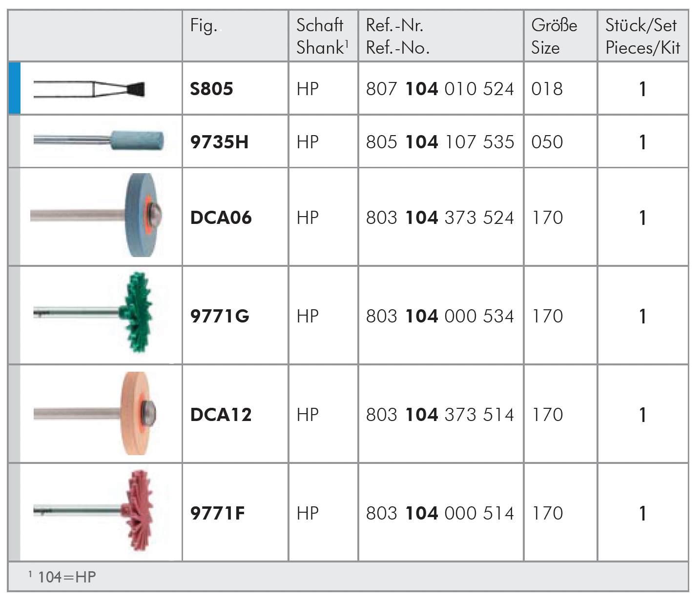This screenshot has height=601, width=700.
Task: Click the 9771F figure label
Action: 217,513
